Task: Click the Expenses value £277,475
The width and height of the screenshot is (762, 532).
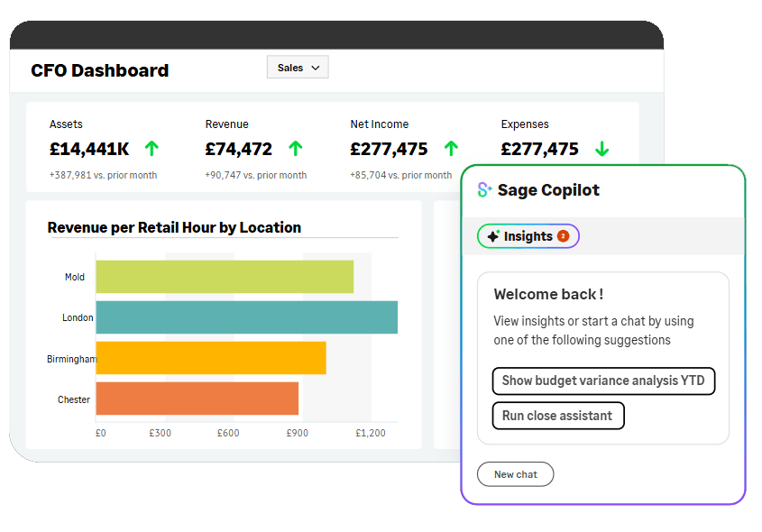Action: [x=540, y=149]
